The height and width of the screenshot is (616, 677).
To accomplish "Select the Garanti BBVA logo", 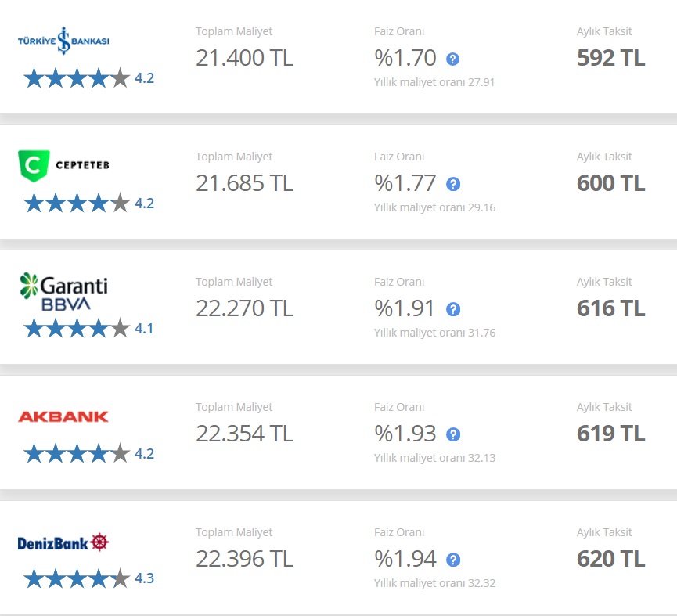I will point(63,291).
